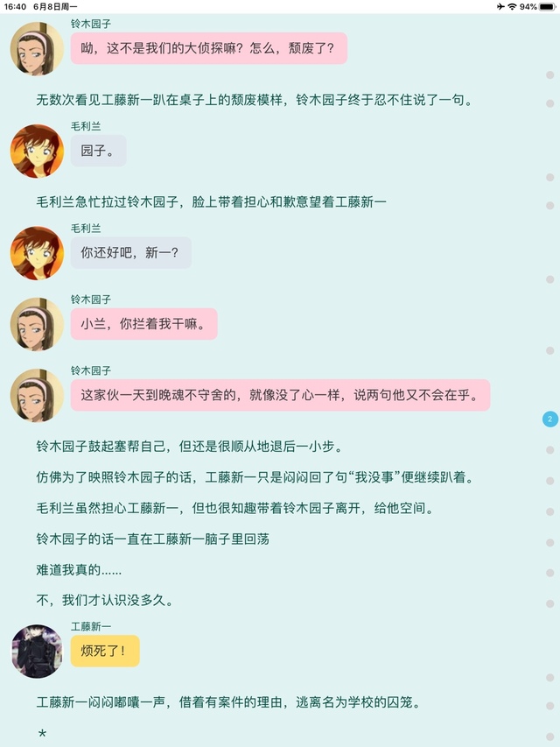Screen dimensions: 560x747
Task: Open 工藤新一's avatar beside "烦死了！"
Action: click(37, 651)
